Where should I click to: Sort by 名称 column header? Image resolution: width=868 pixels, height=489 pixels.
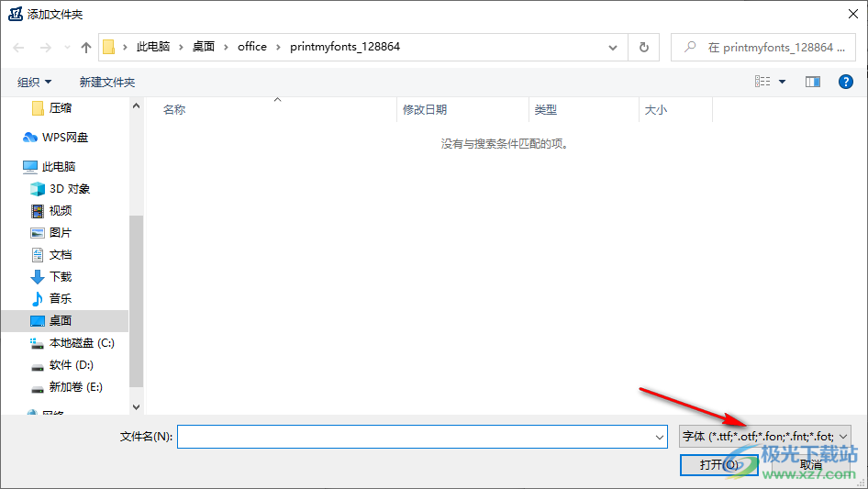point(174,110)
